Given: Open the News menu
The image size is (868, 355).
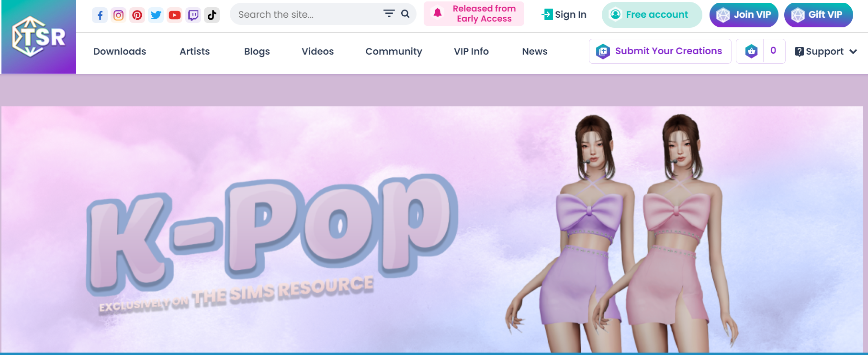Looking at the screenshot, I should pyautogui.click(x=535, y=51).
